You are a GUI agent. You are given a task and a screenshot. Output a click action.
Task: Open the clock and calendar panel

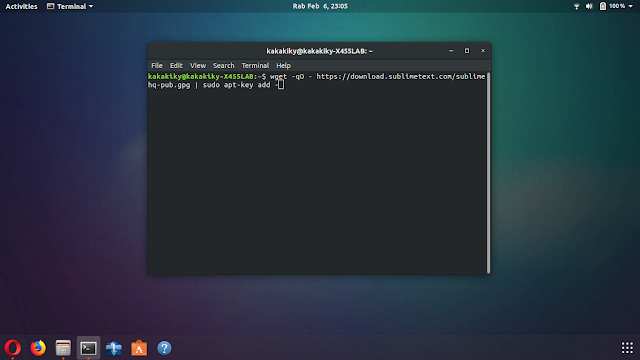[x=320, y=6]
